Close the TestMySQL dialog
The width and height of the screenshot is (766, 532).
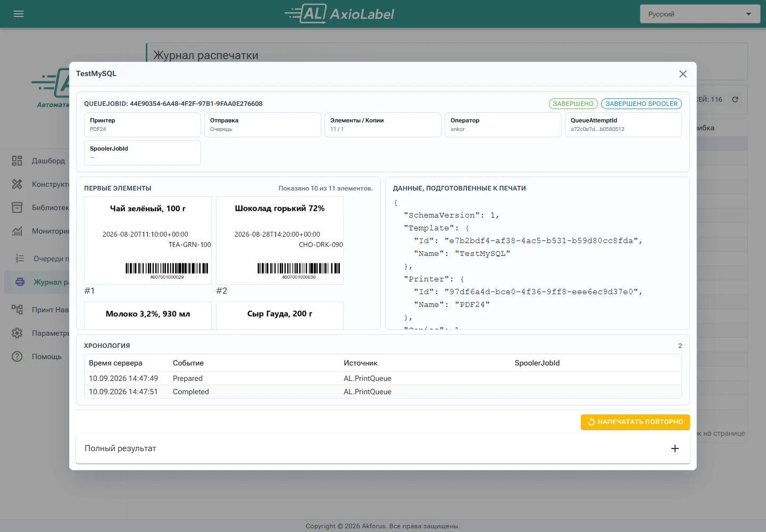(683, 74)
